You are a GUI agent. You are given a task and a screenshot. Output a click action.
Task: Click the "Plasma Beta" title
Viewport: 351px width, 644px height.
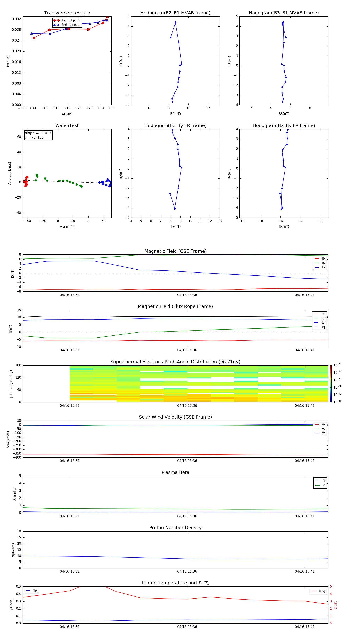[175, 473]
